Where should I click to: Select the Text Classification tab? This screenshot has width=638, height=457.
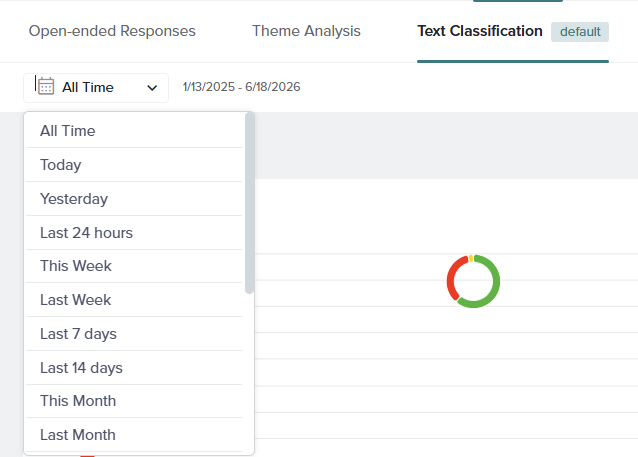click(x=480, y=31)
